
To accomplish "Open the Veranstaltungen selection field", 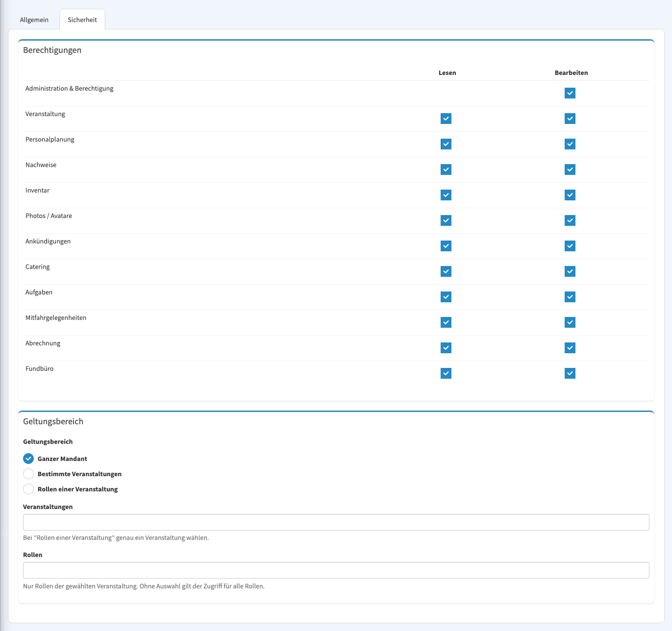I will 336,522.
